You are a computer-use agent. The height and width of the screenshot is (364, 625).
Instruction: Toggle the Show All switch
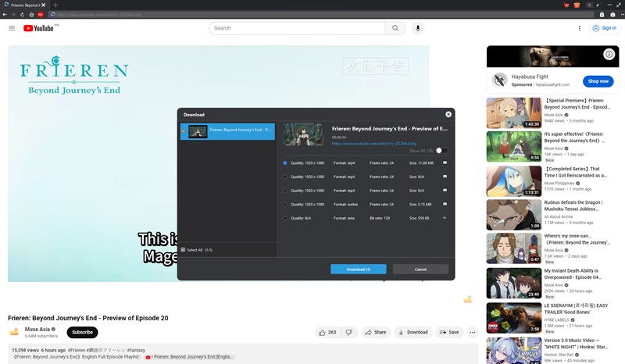[441, 150]
